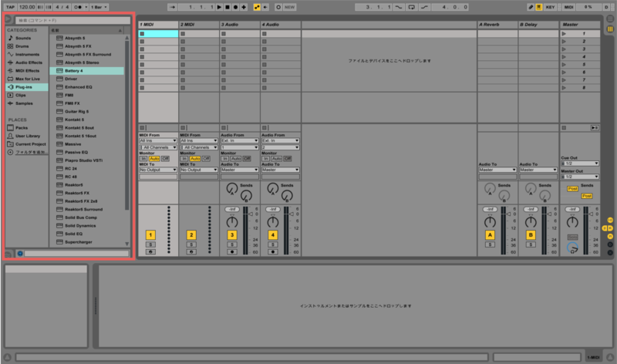Open track 3 Audio From Ext. In dropdown

point(239,140)
